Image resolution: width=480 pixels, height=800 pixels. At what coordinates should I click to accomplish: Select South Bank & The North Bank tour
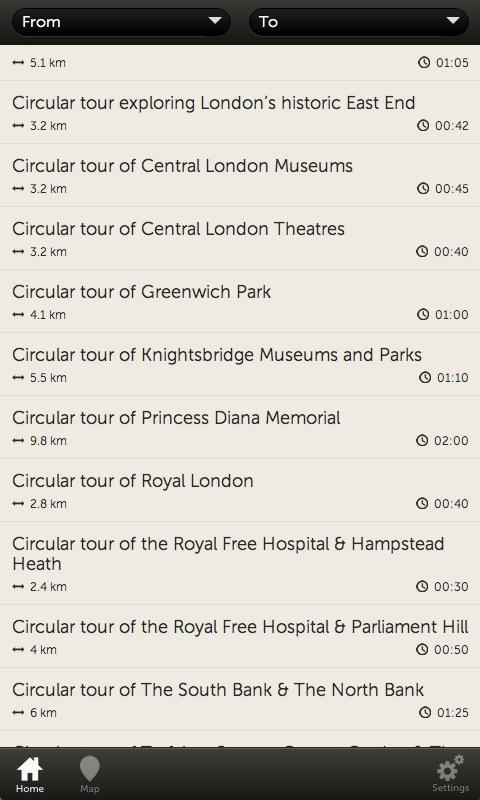tap(240, 699)
